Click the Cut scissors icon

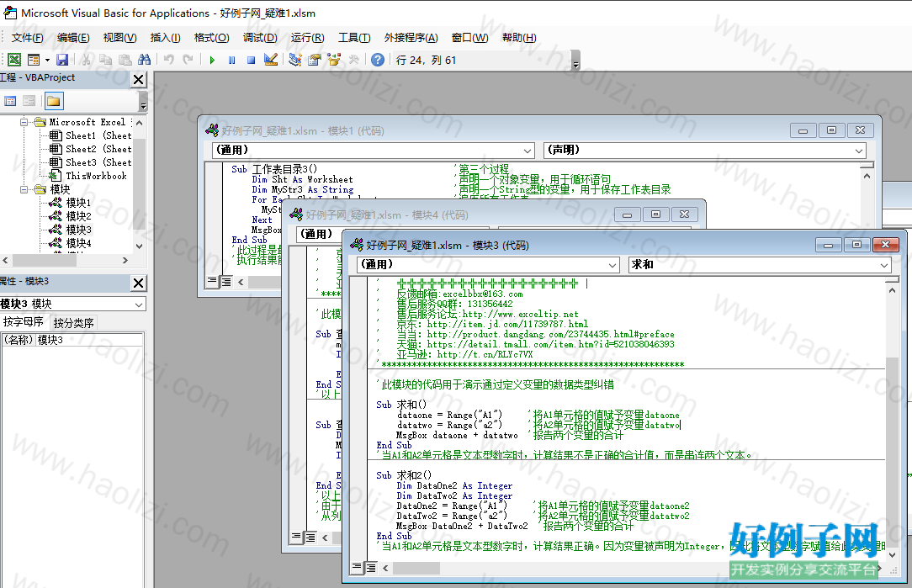(x=86, y=60)
